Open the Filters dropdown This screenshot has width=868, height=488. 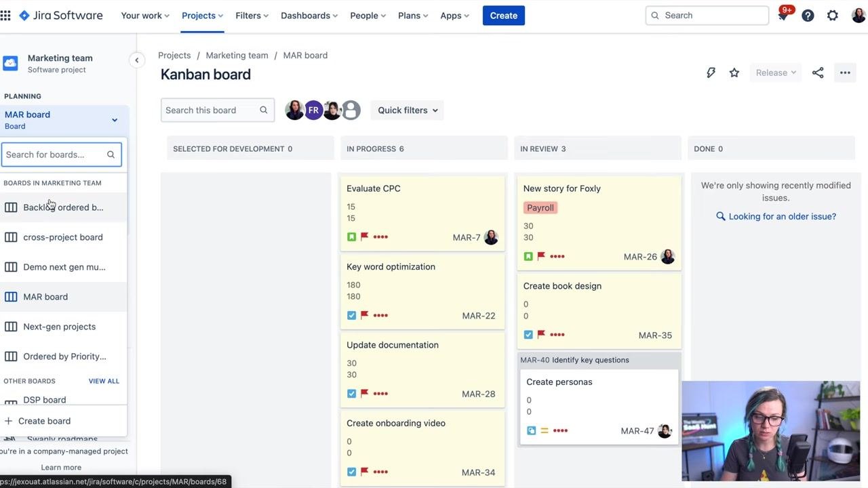pos(252,16)
